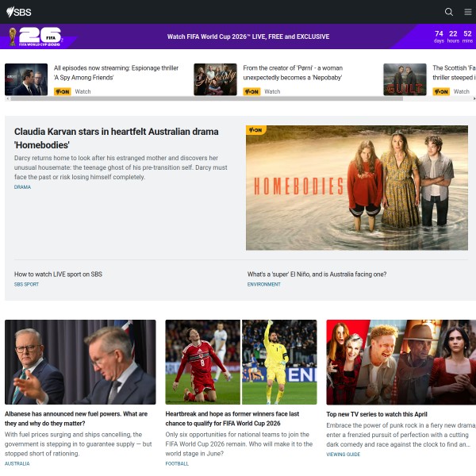This screenshot has height=476, width=476.
Task: Open the Nepobaby show thumbnail
Action: (215, 79)
